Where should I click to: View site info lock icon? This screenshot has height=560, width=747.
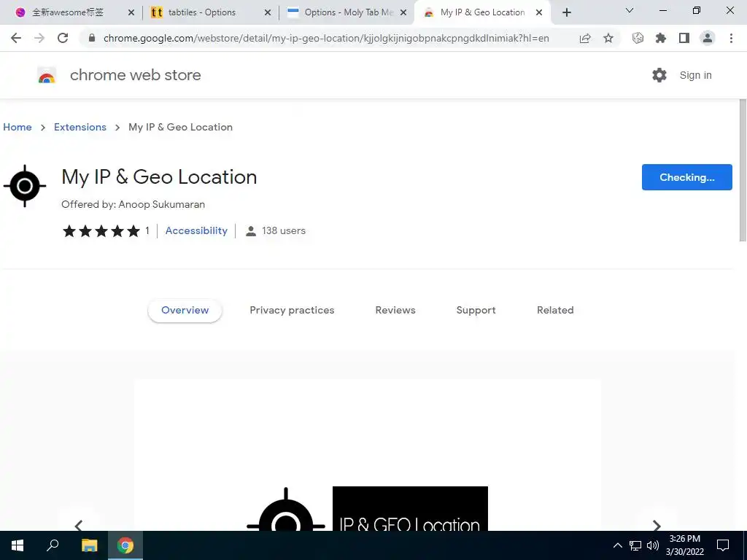pyautogui.click(x=92, y=38)
